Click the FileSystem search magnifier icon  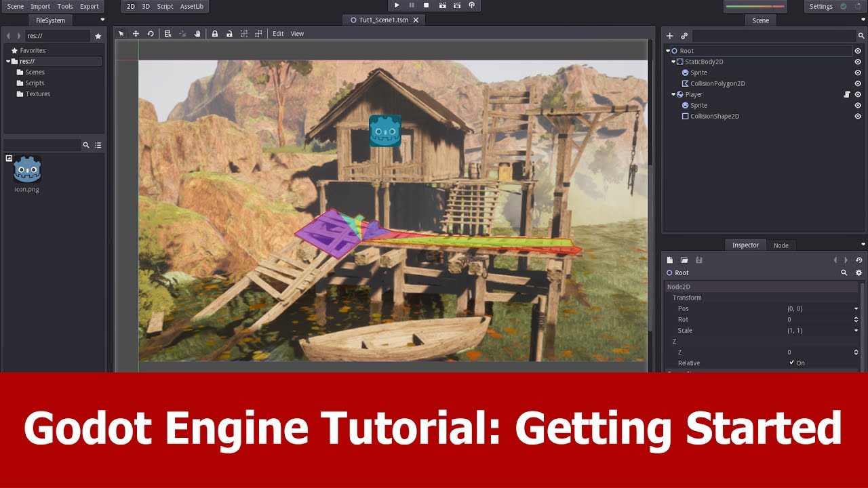pos(86,145)
